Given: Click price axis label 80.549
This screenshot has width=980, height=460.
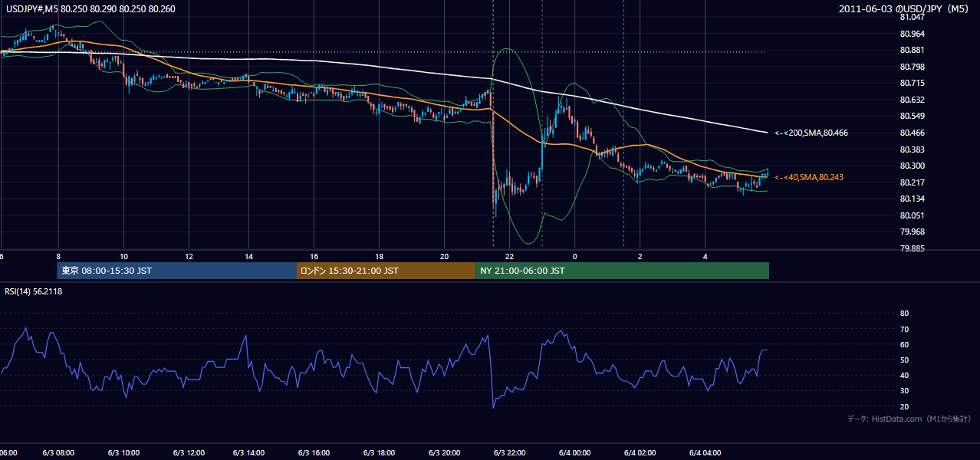Looking at the screenshot, I should tap(911, 116).
